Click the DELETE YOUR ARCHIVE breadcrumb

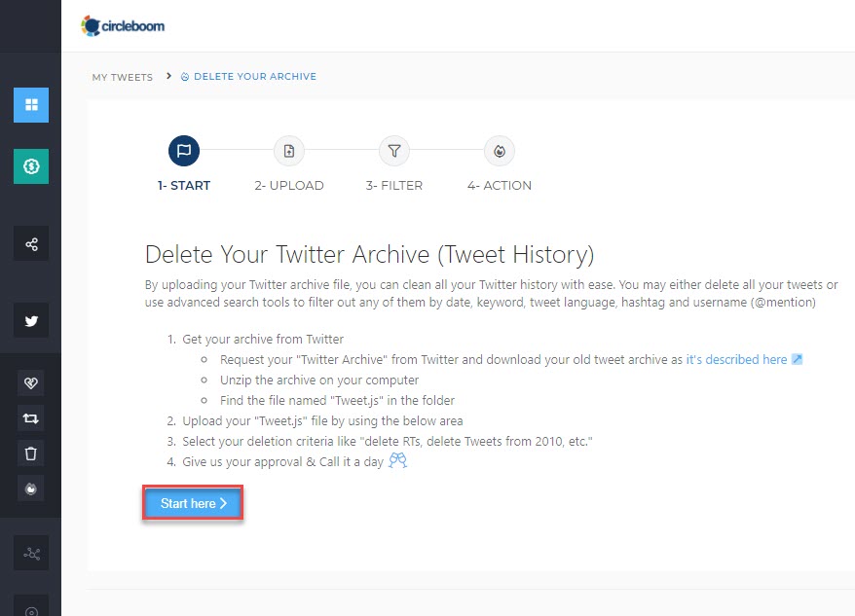click(248, 76)
